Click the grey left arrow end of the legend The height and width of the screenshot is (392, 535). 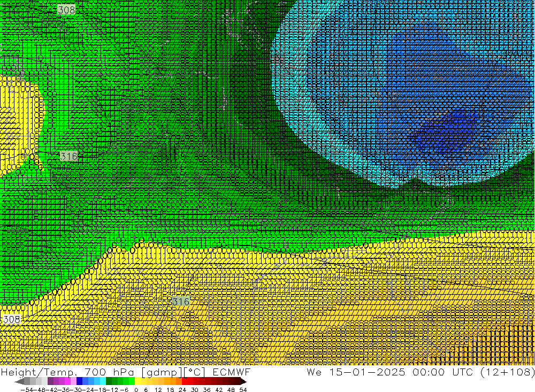(19, 381)
